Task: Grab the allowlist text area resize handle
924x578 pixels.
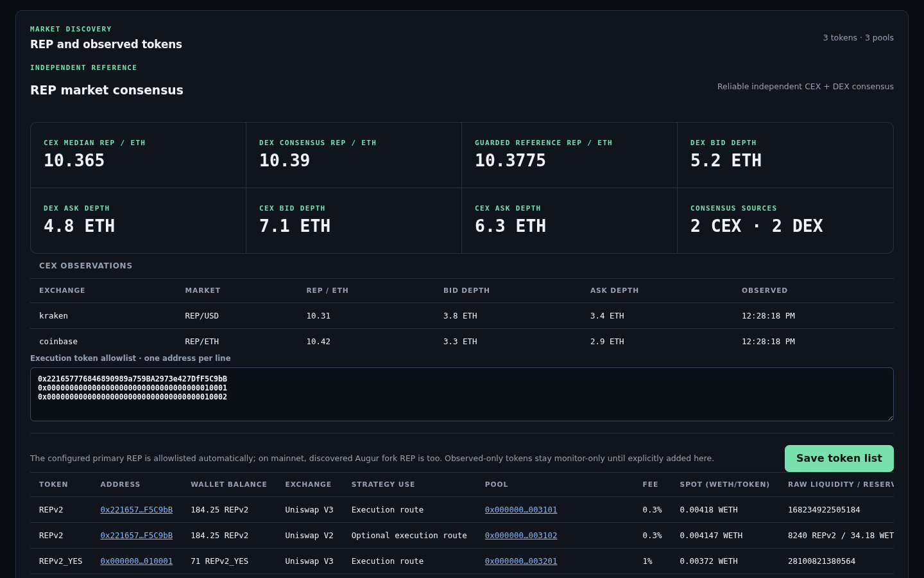Action: tap(889, 417)
